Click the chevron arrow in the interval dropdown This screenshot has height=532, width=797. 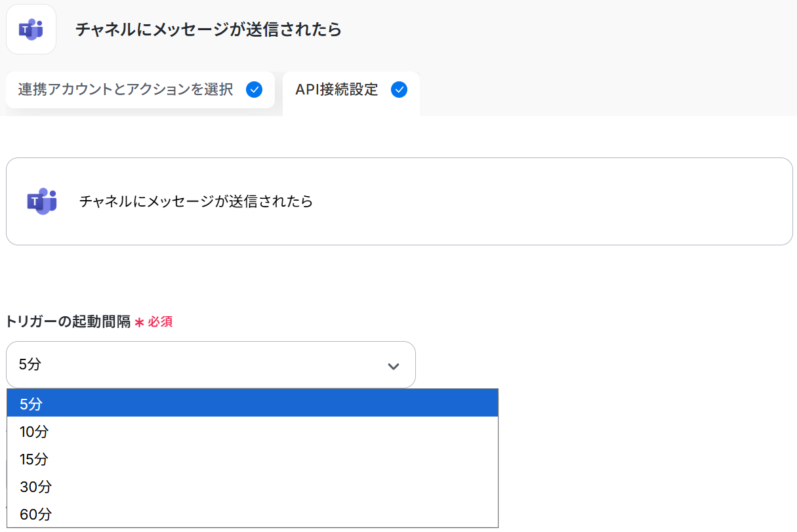[x=394, y=366]
